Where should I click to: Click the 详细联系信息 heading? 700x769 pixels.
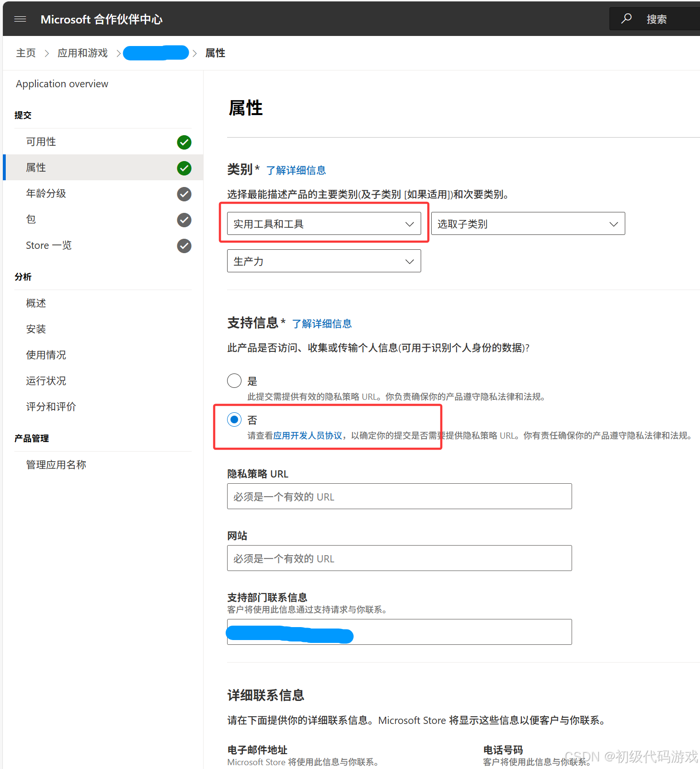point(266,696)
